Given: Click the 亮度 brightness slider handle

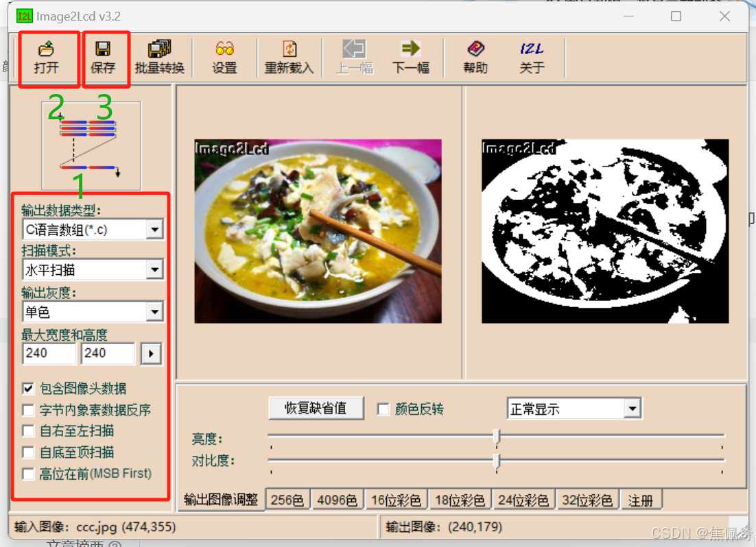Looking at the screenshot, I should pyautogui.click(x=497, y=437).
